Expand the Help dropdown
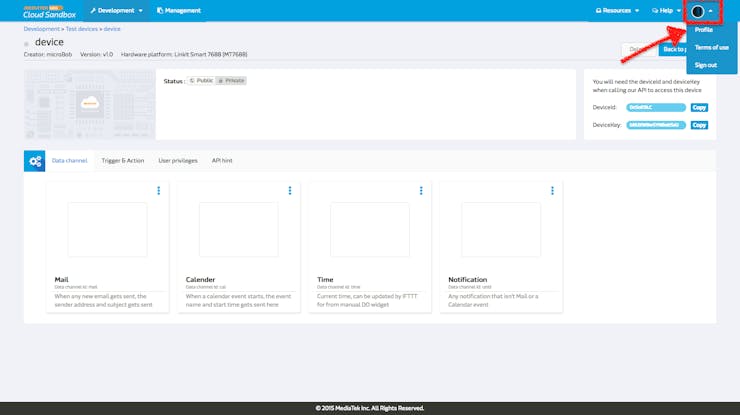The width and height of the screenshot is (740, 415). [666, 10]
